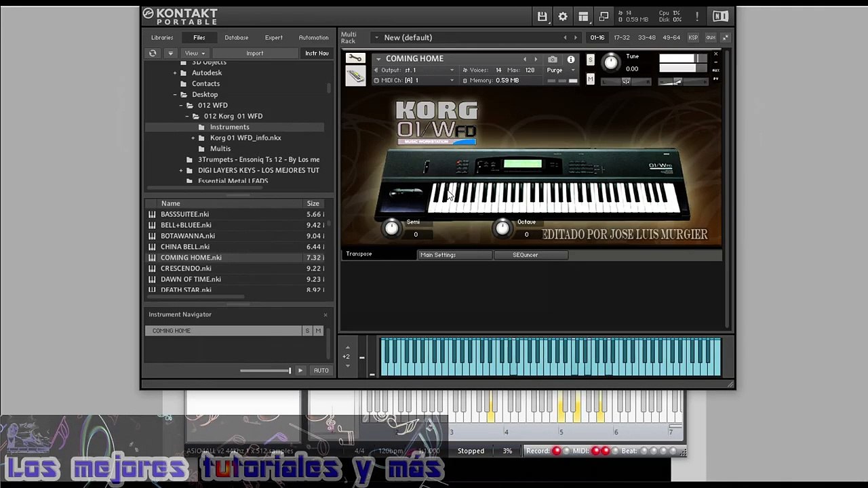The width and height of the screenshot is (868, 488).
Task: Solo the COMING HOME instrument
Action: point(590,60)
